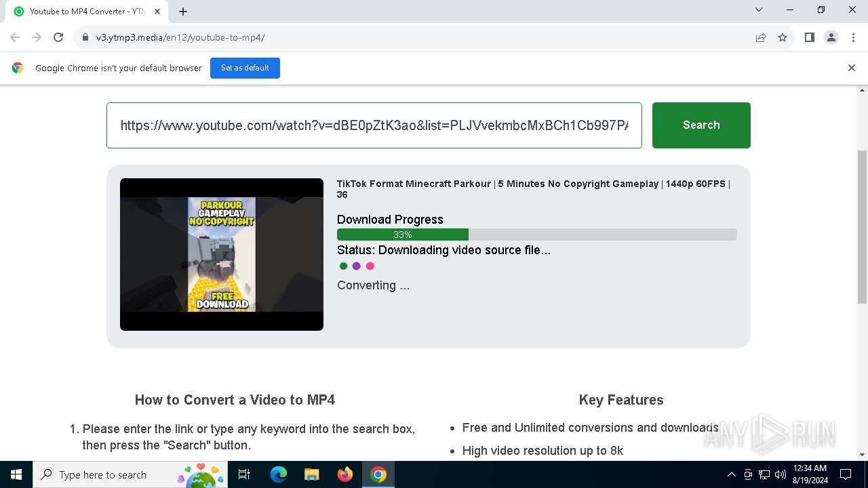
Task: Close the Youtube to MP4 Converter tab
Action: 158,12
